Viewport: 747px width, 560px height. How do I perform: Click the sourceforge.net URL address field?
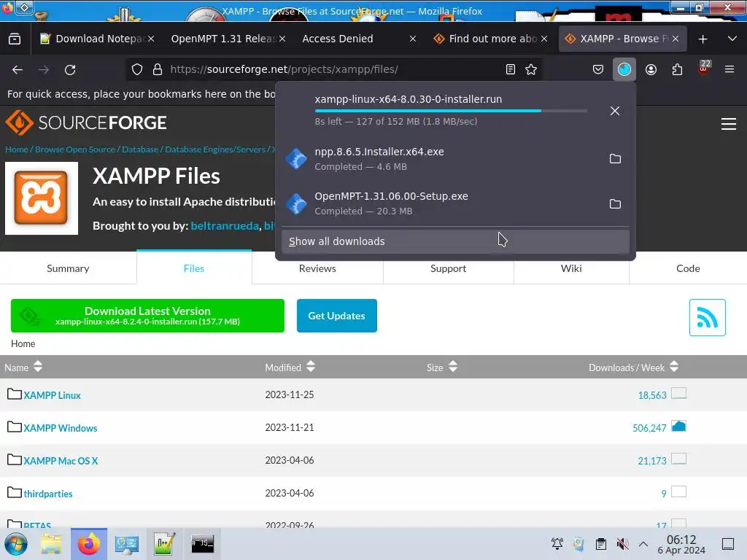[333, 69]
